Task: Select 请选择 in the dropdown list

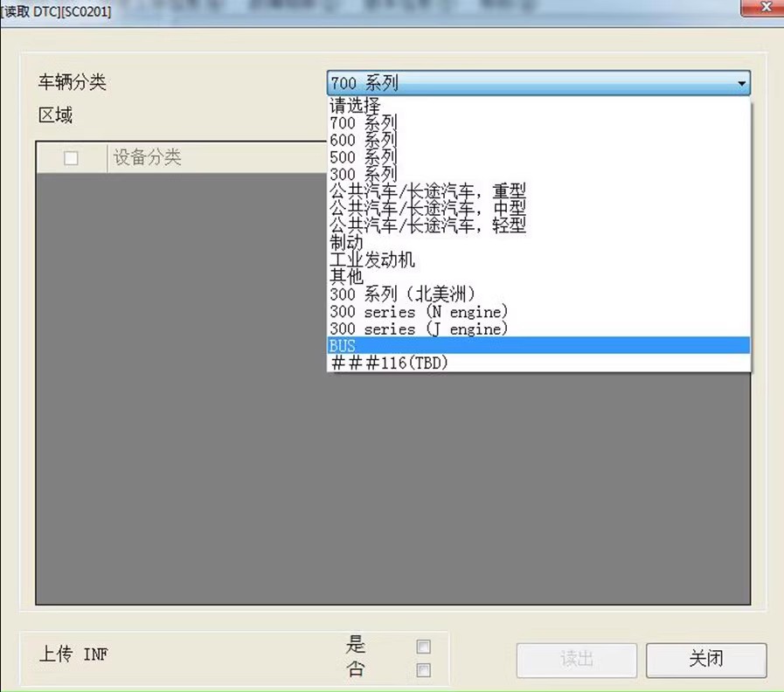Action: pos(538,106)
